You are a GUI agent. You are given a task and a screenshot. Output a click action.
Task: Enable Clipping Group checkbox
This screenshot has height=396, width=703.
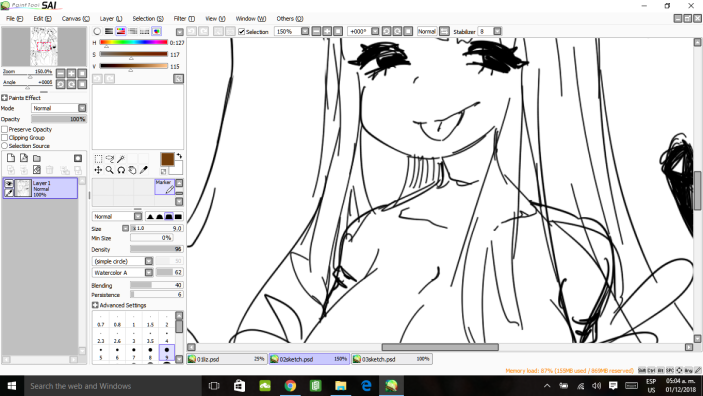(x=4, y=138)
